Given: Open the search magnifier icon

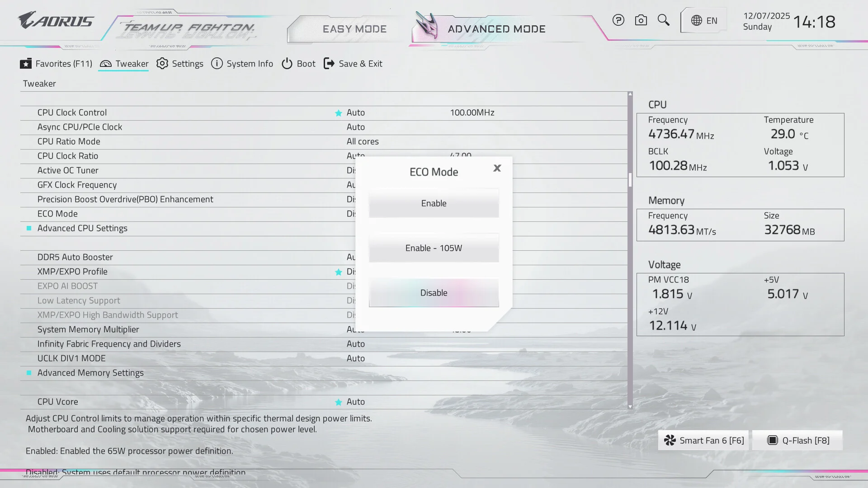Looking at the screenshot, I should click(663, 20).
